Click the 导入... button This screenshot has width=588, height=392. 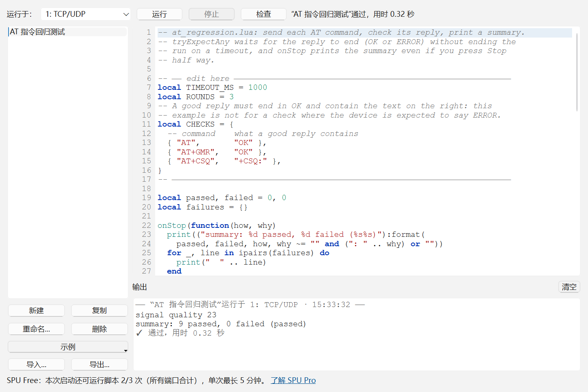(36, 365)
